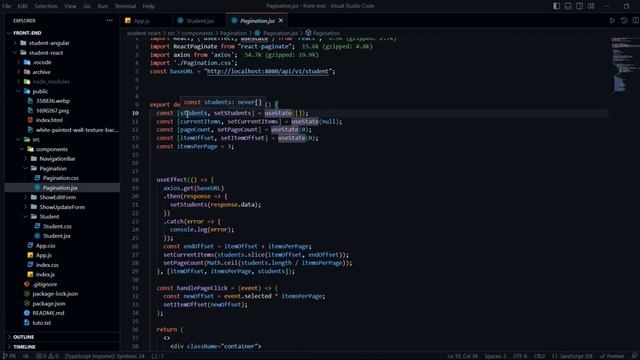Screen dimensions: 640x360
Task: Expand the .vscode folder
Action: tap(42, 62)
